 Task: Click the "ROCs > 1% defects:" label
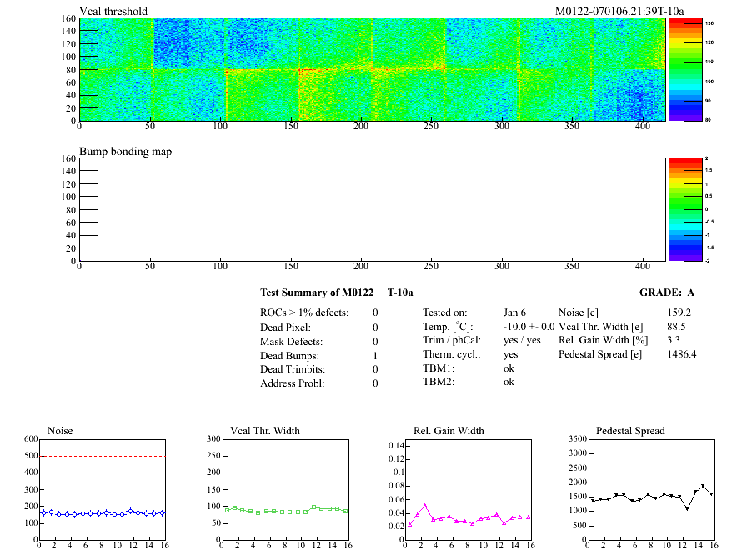coord(304,312)
